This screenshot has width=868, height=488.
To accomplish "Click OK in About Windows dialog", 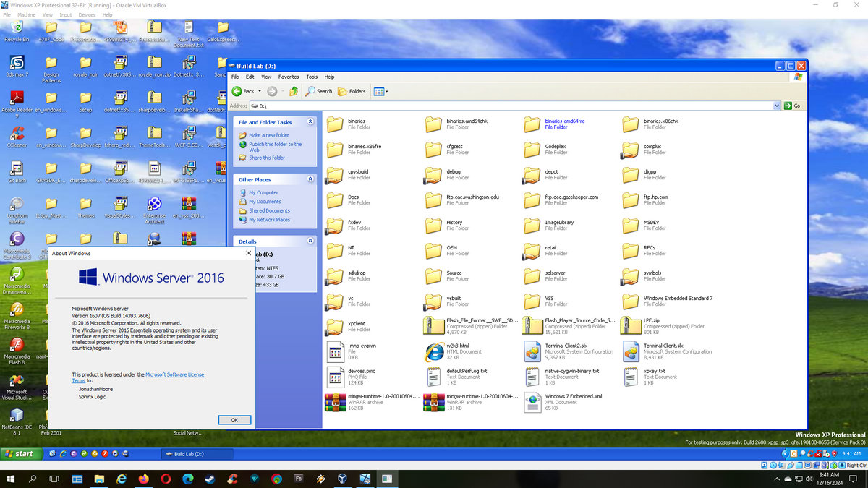I will coord(234,420).
